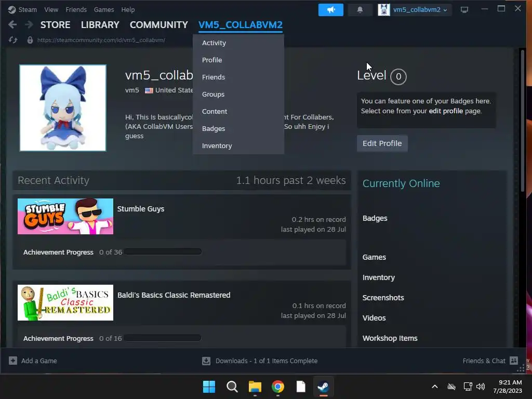Image resolution: width=532 pixels, height=399 pixels.
Task: Open the Friends menu in the menu bar
Action: [x=76, y=9]
